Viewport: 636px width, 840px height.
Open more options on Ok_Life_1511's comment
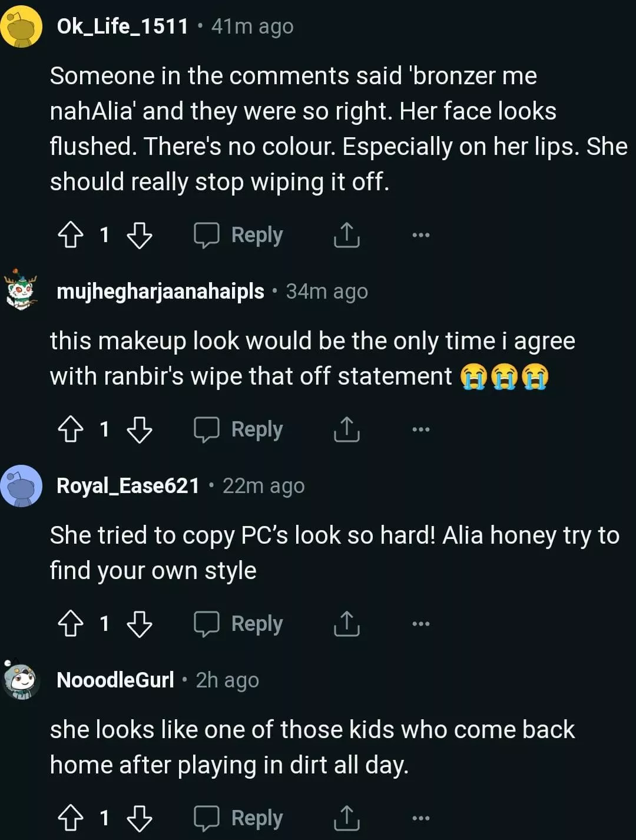(420, 235)
